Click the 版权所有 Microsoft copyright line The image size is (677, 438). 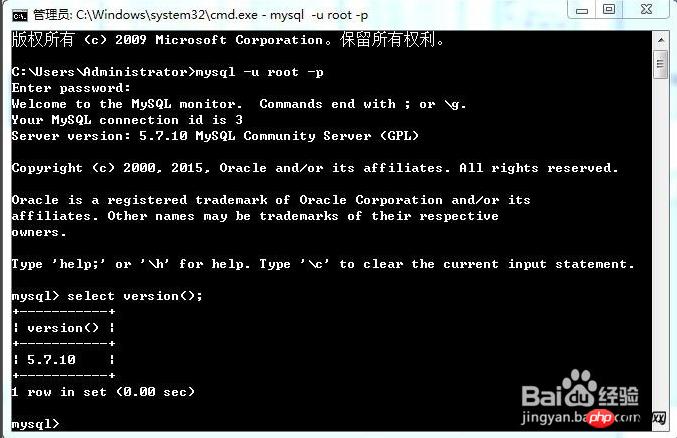tap(228, 40)
